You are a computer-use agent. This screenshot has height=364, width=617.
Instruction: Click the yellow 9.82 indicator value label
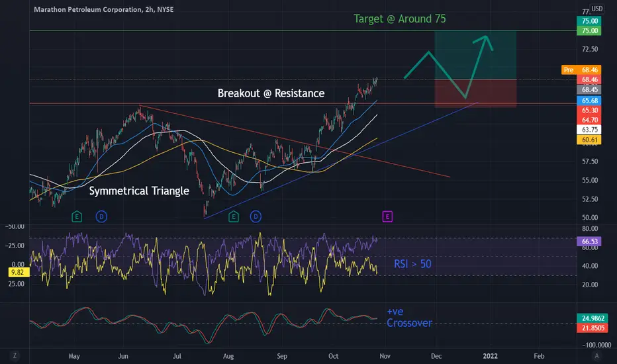click(x=18, y=272)
